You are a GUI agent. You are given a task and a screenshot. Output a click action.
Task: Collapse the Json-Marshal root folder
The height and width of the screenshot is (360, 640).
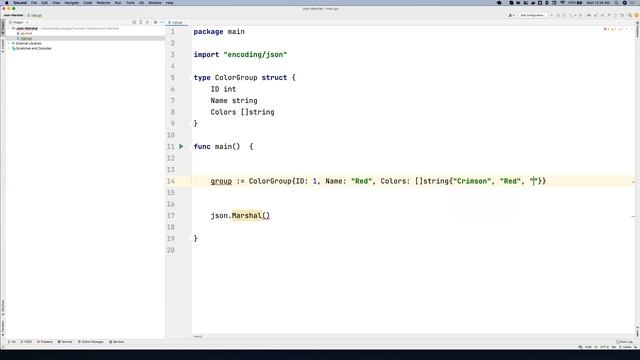pos(9,29)
